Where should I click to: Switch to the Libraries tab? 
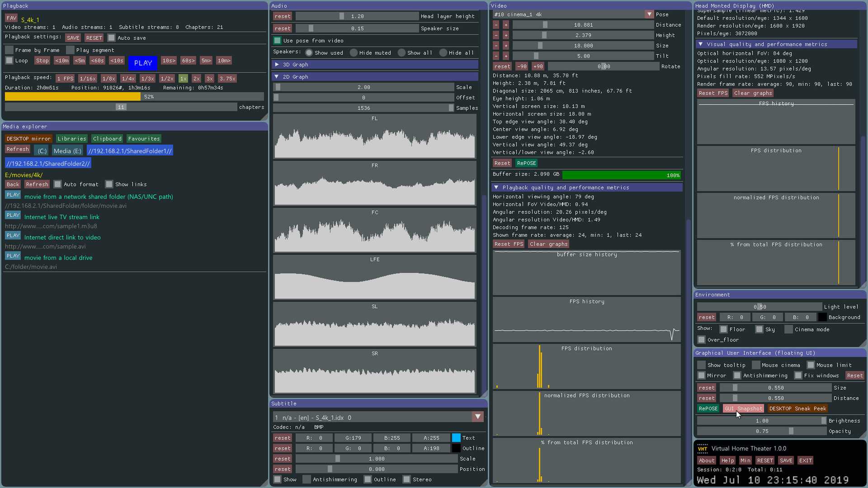(x=71, y=139)
